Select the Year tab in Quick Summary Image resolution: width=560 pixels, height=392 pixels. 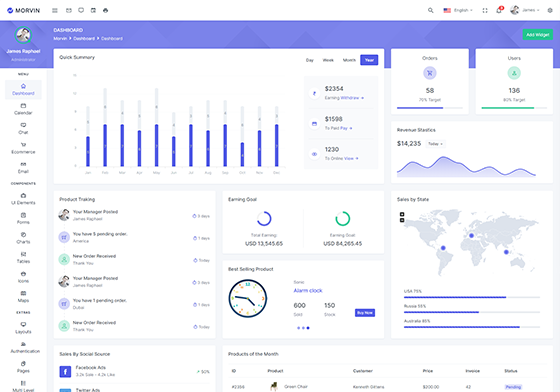coord(369,60)
